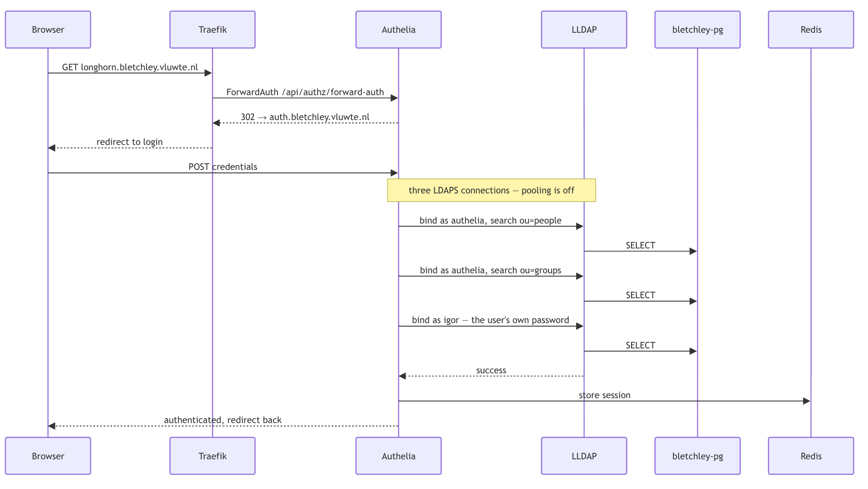Click the bottom bletchley-pg participant box
This screenshot has width=868, height=489.
coord(697,456)
